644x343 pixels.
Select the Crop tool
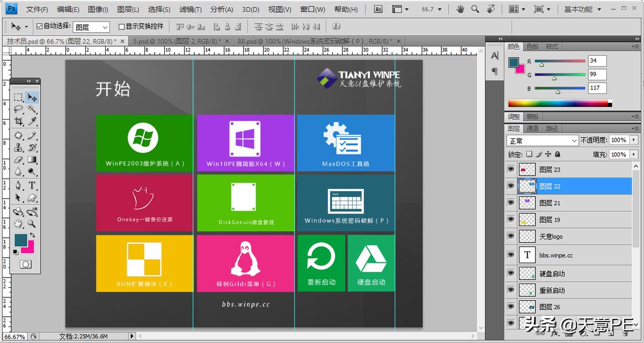(18, 122)
